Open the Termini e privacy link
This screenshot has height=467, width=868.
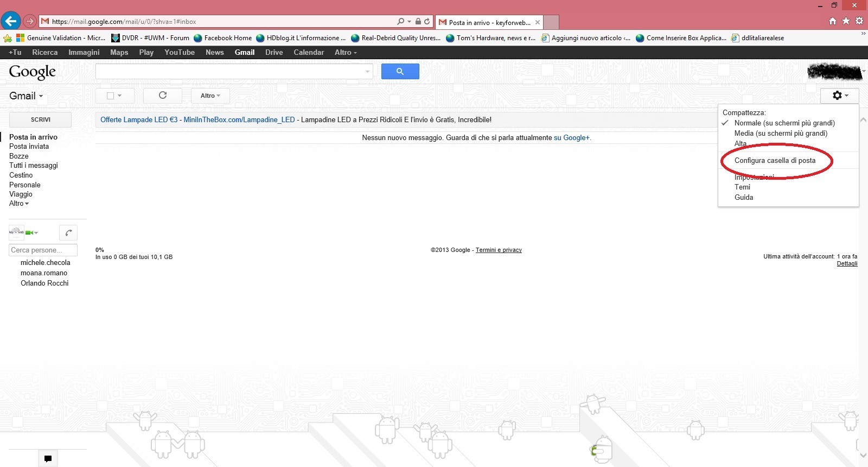499,250
